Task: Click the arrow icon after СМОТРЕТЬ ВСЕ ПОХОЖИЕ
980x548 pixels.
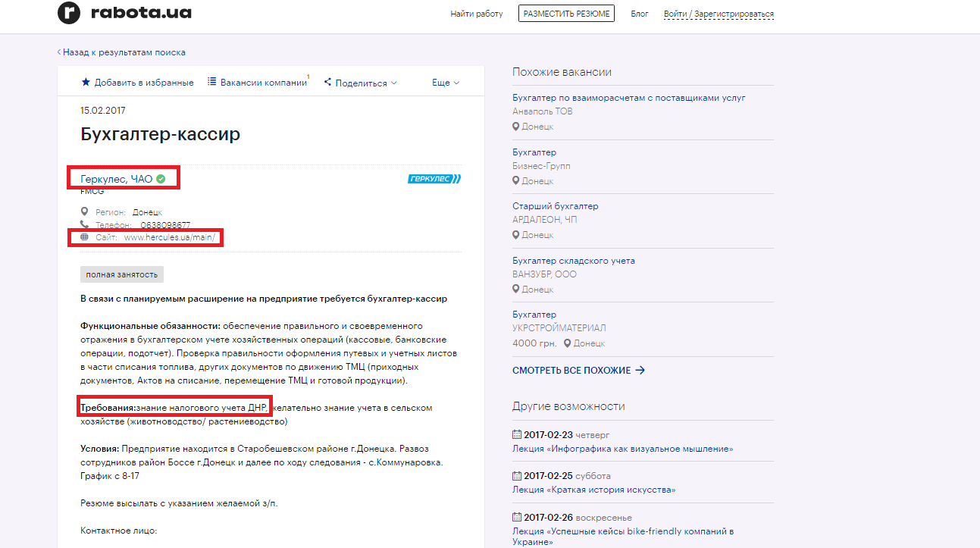Action: (x=640, y=370)
